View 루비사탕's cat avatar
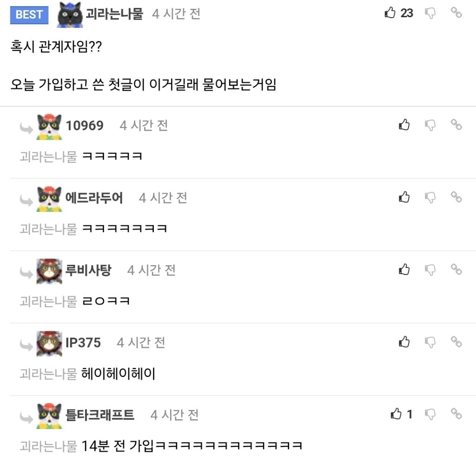 tap(49, 271)
